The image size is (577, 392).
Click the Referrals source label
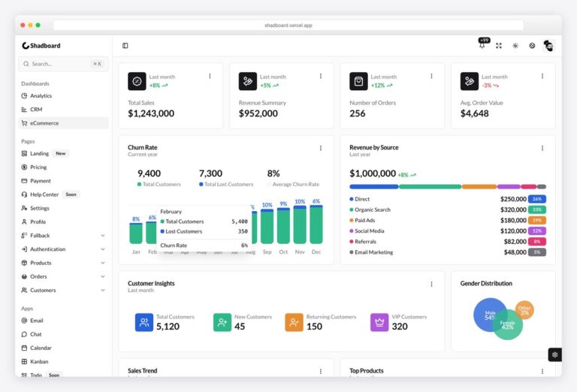365,242
